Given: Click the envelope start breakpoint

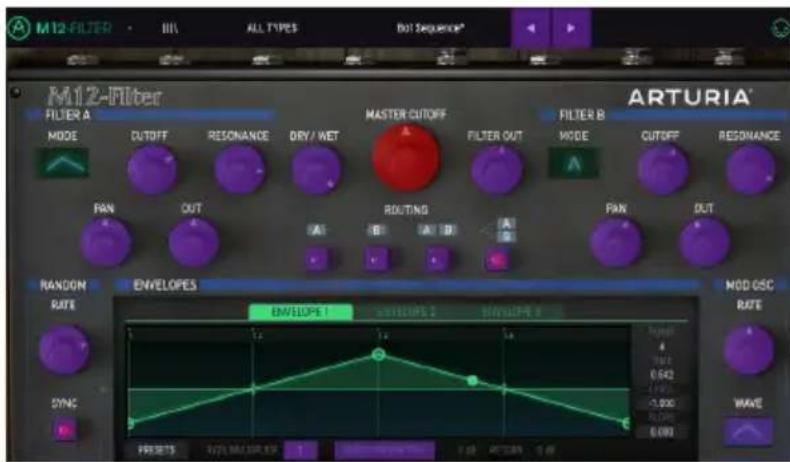Looking at the screenshot, I should (x=130, y=423).
